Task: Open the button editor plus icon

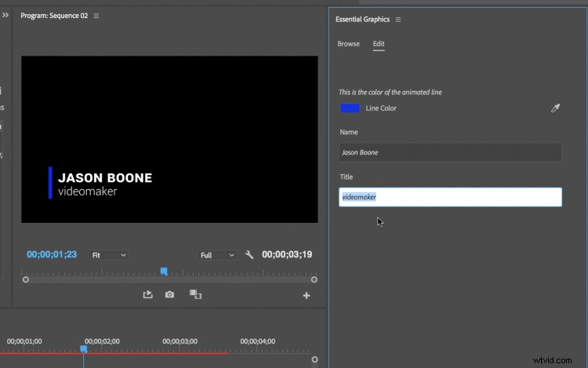Action: click(307, 296)
